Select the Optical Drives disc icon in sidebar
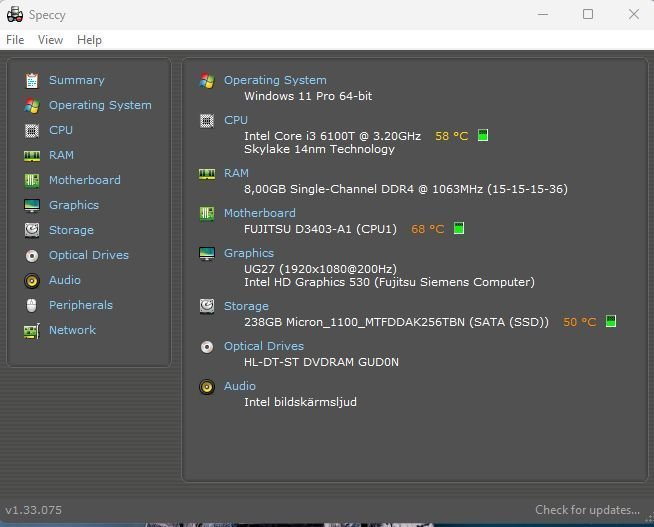The width and height of the screenshot is (654, 527). [32, 255]
